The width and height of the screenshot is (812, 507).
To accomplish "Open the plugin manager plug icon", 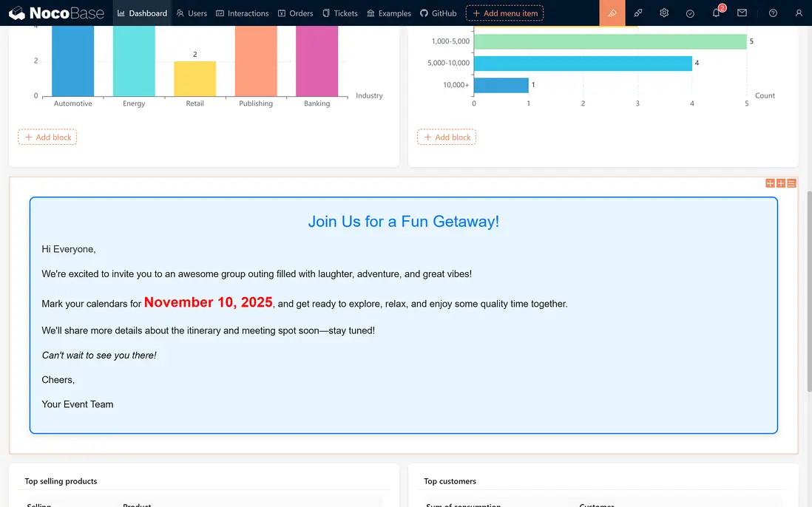I will click(x=638, y=13).
